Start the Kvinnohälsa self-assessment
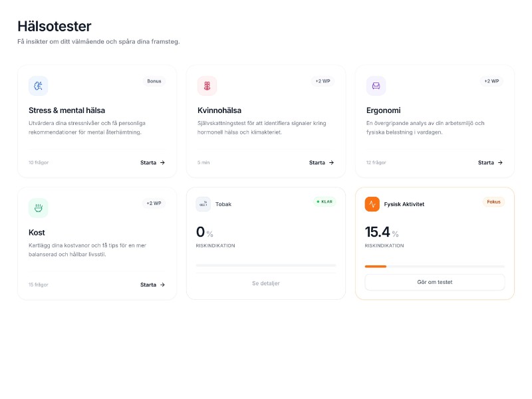This screenshot has height=399, width=532. 321,162
